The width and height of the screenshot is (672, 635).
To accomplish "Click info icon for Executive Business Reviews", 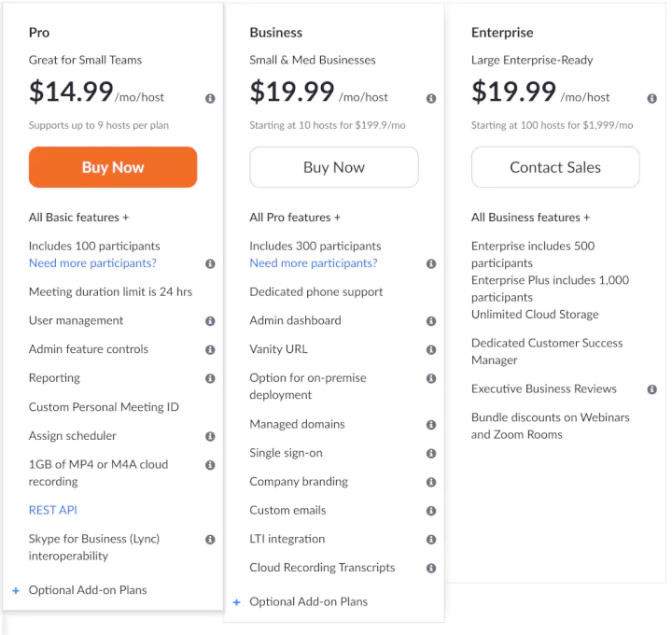I will pyautogui.click(x=651, y=389).
